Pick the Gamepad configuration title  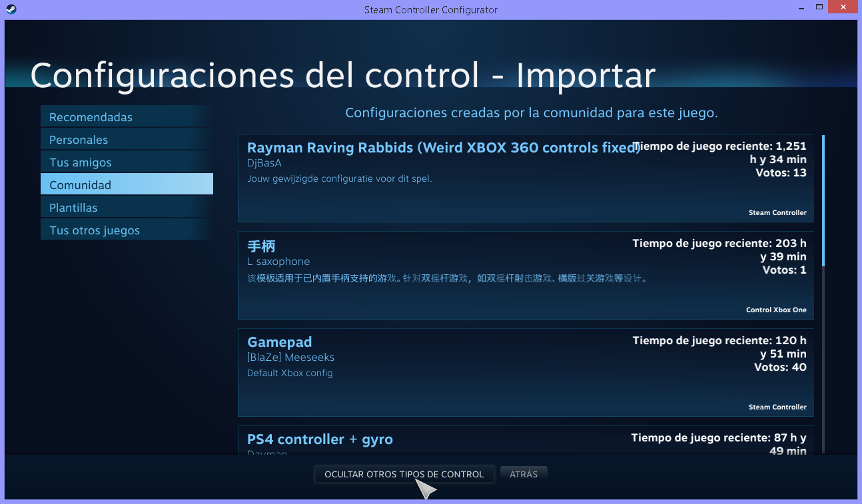coord(280,342)
